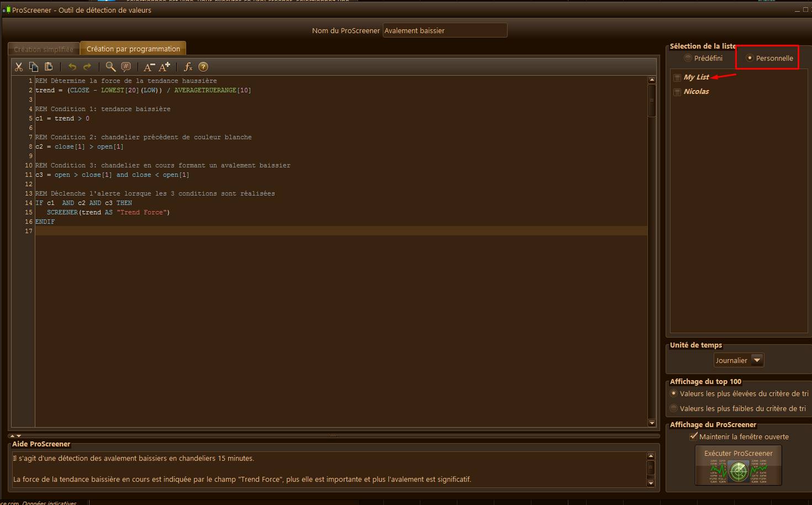Click the 'REM Condition 3' comment line
Viewport: 812px width, 505px height.
[x=163, y=165]
